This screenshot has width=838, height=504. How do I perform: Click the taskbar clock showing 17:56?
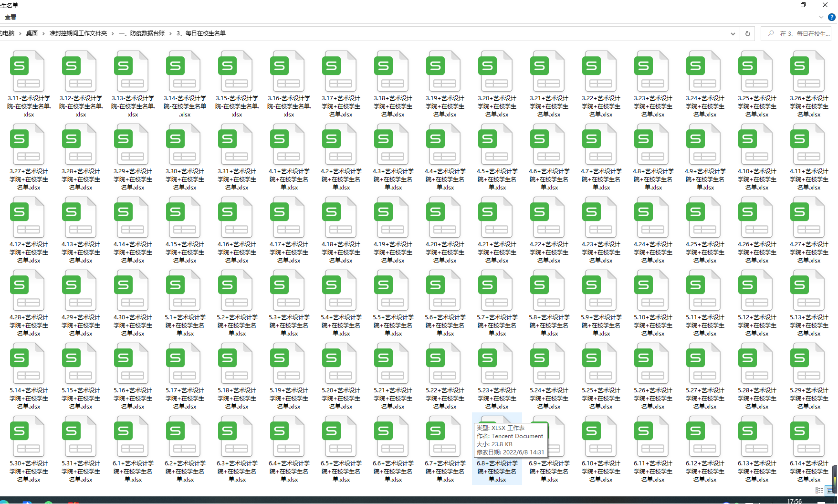(x=794, y=501)
